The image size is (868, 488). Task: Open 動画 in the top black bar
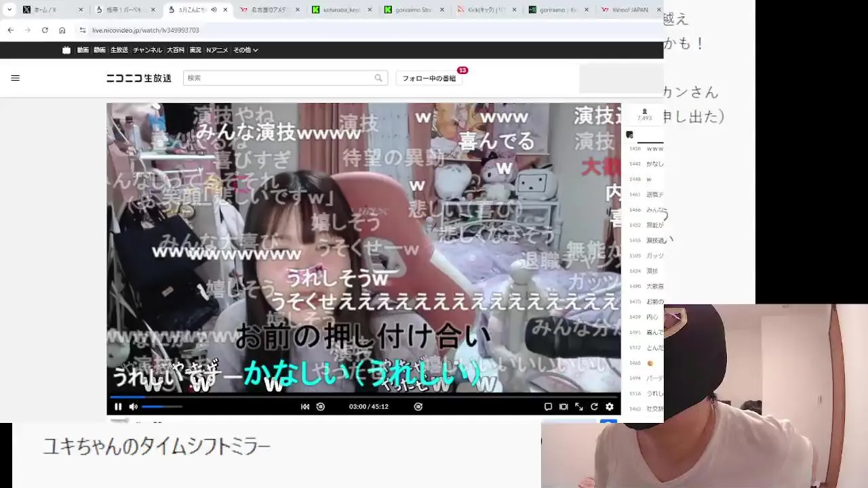[x=83, y=50]
